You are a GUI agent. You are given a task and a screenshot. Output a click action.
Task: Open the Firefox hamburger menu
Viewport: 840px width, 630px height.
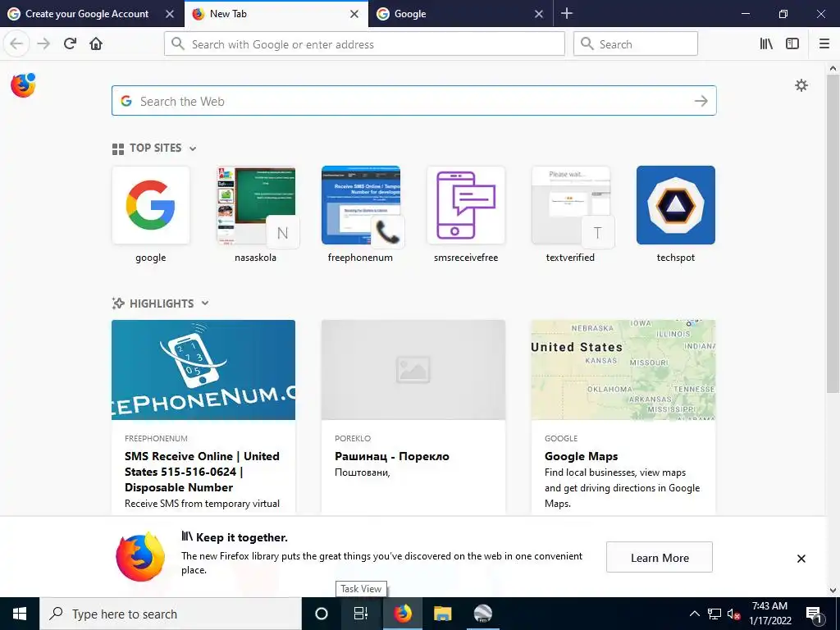[824, 43]
